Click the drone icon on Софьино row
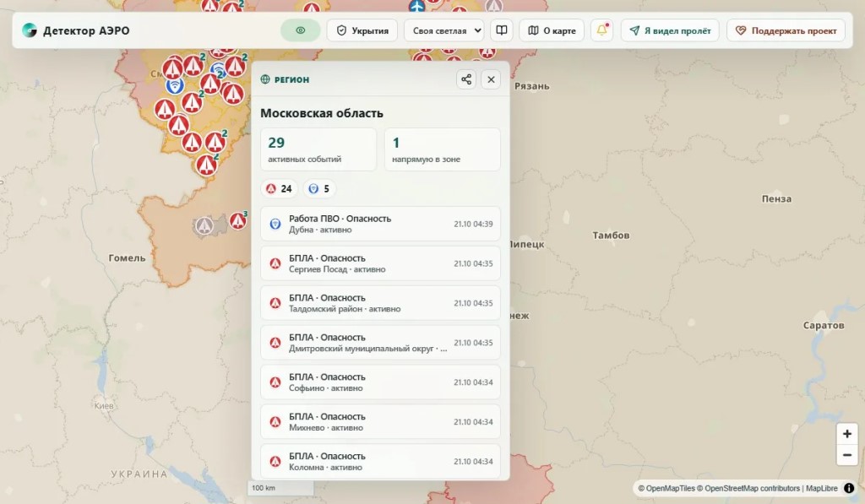The image size is (865, 504). 275,382
